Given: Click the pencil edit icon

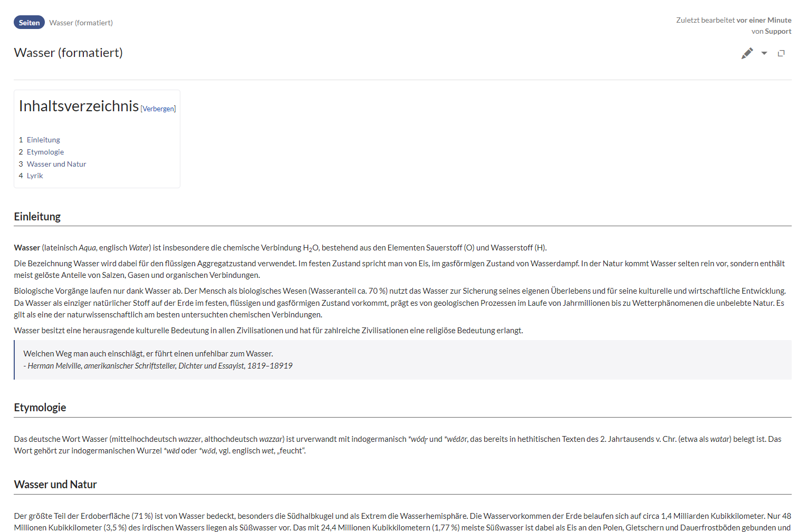Looking at the screenshot, I should 747,53.
